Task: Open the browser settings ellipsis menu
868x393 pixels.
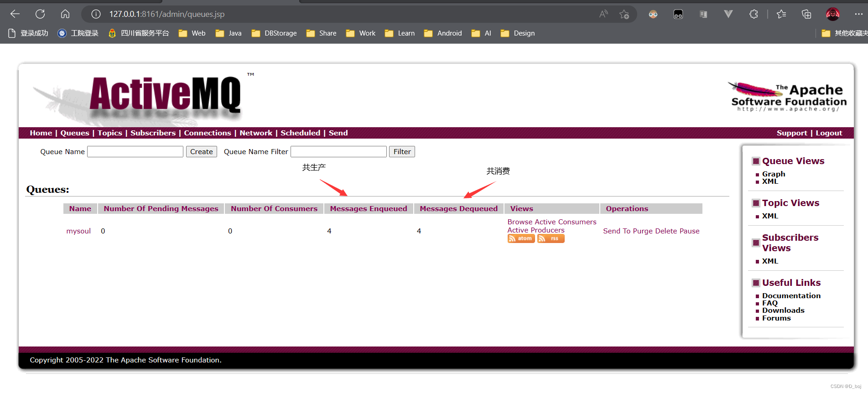Action: tap(858, 14)
